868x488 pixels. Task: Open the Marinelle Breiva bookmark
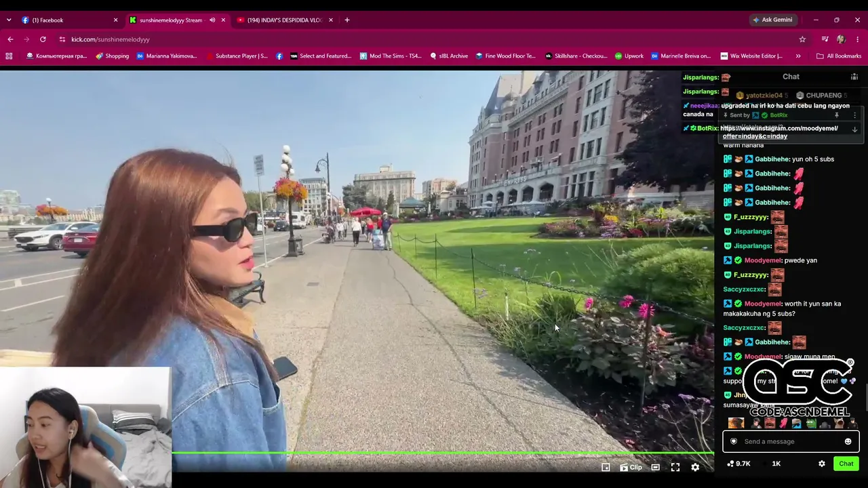pyautogui.click(x=681, y=56)
